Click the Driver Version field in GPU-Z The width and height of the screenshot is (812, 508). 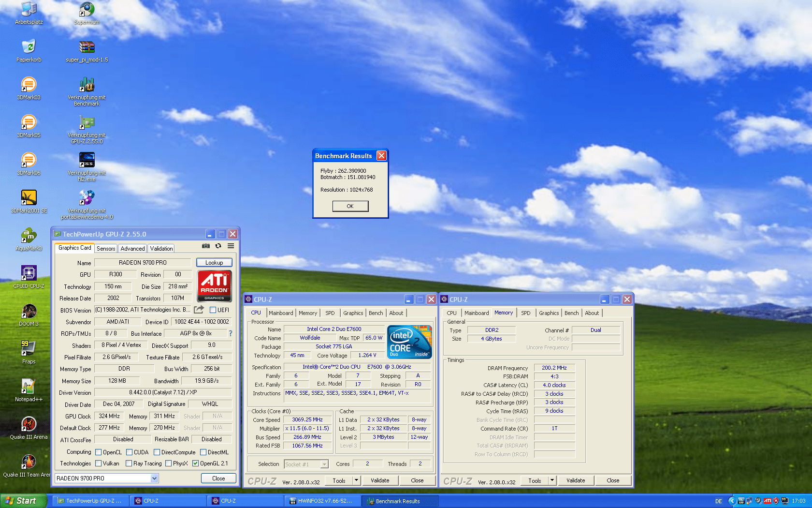click(163, 392)
